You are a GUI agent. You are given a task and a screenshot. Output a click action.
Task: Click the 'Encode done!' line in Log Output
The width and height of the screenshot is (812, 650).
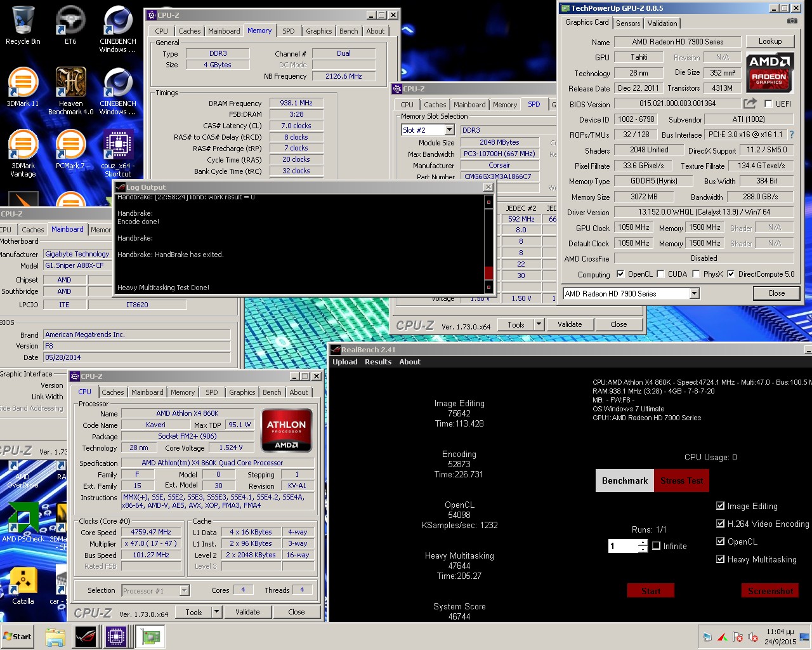tap(138, 222)
